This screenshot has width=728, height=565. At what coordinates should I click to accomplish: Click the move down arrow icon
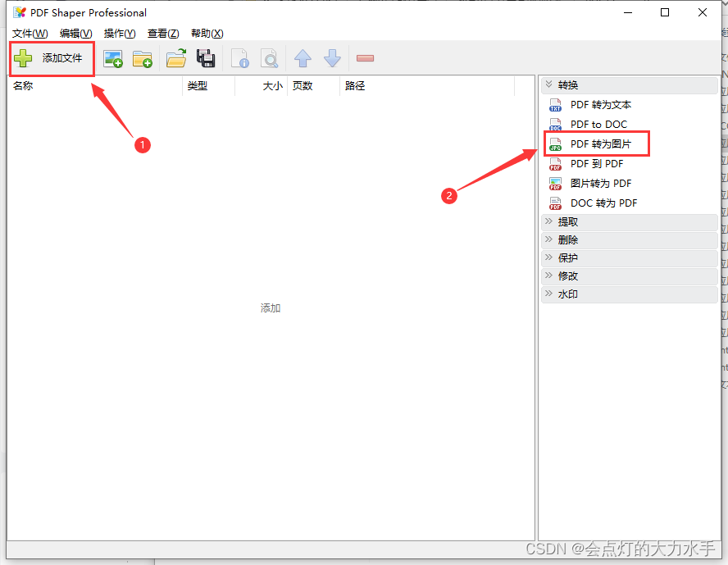click(332, 58)
